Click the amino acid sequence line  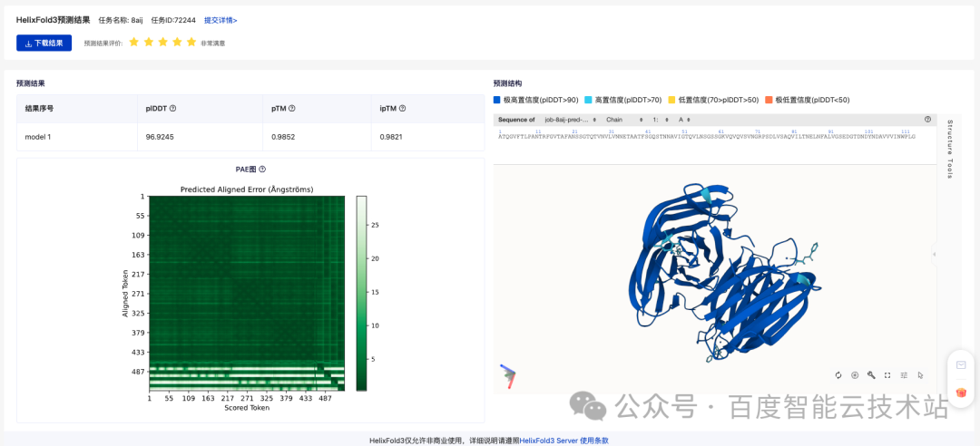pyautogui.click(x=706, y=136)
